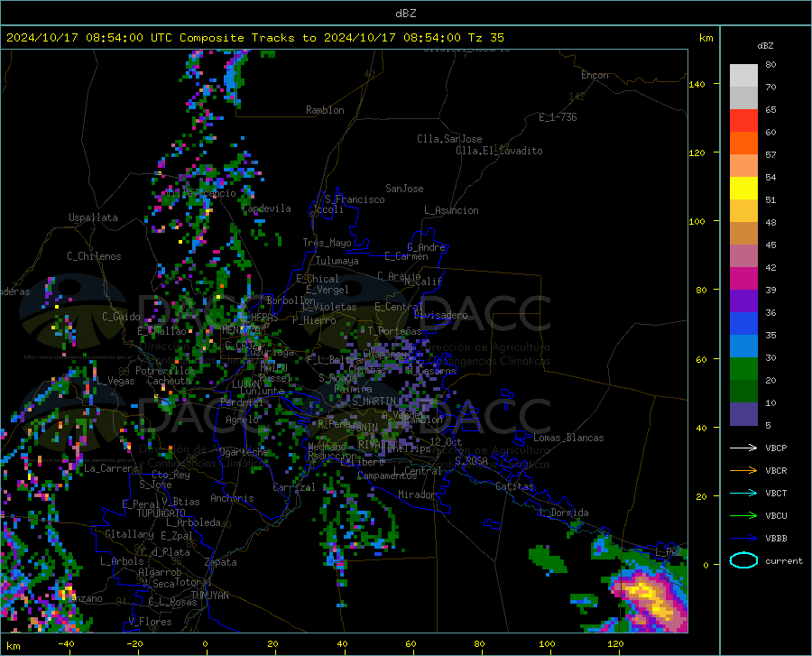Click the 'Composite Tracks to' header text
The height and width of the screenshot is (656, 812).
247,38
